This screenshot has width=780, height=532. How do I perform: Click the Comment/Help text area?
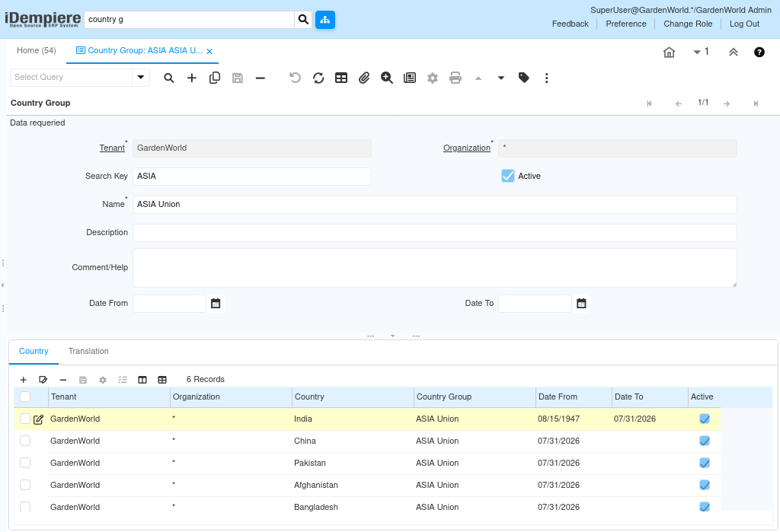coord(434,268)
